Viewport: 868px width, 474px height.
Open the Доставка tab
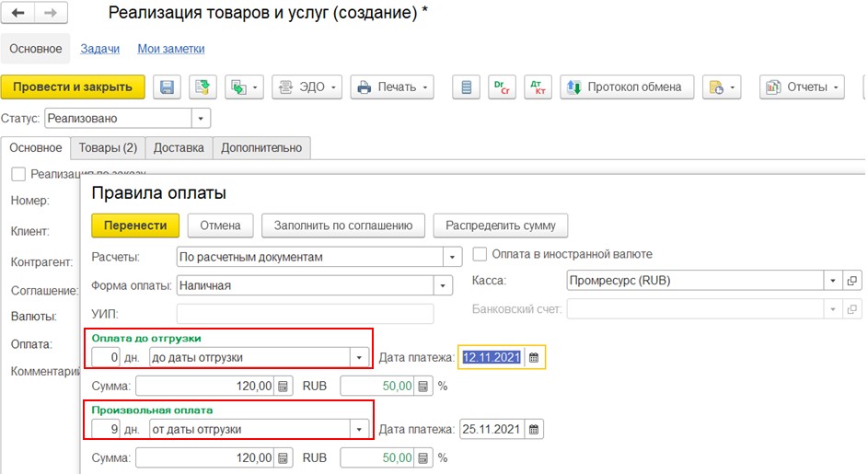(x=179, y=147)
